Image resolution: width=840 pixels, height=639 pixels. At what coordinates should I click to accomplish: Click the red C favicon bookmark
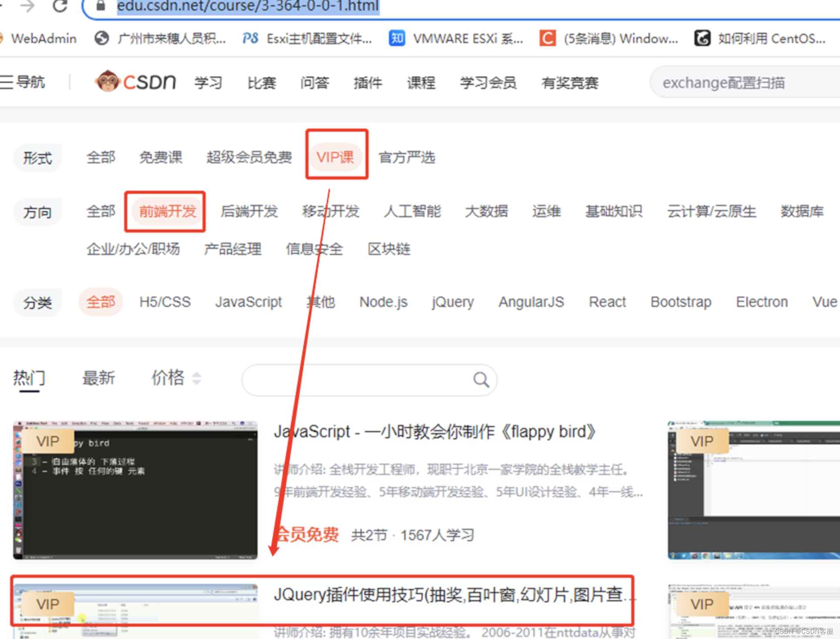tap(547, 38)
